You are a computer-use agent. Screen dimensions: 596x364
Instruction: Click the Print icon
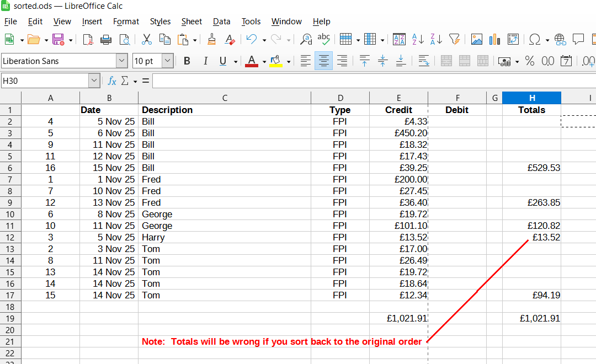click(x=106, y=39)
